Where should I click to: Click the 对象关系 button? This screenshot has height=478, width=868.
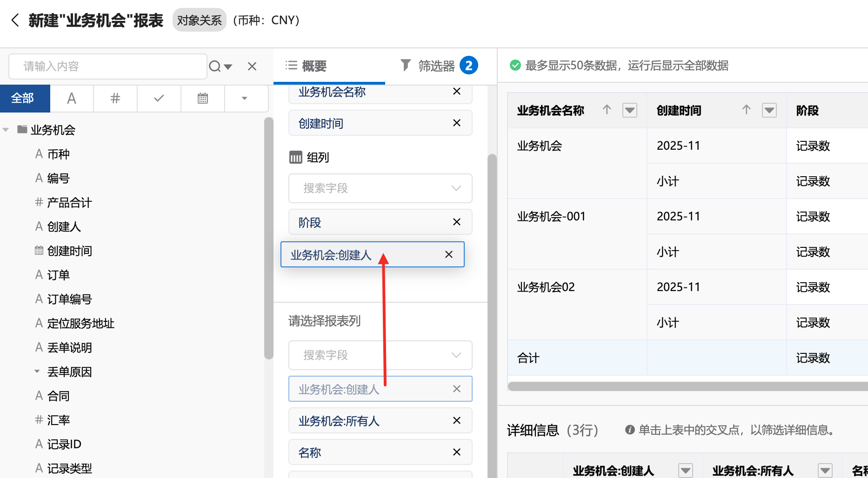coord(199,20)
